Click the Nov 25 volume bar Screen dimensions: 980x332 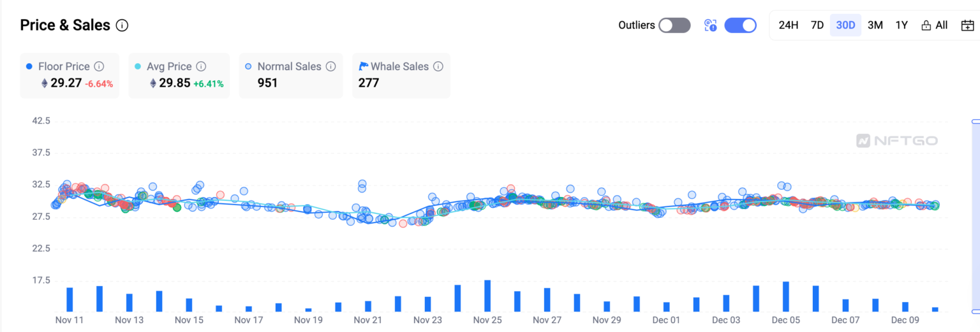(x=487, y=296)
